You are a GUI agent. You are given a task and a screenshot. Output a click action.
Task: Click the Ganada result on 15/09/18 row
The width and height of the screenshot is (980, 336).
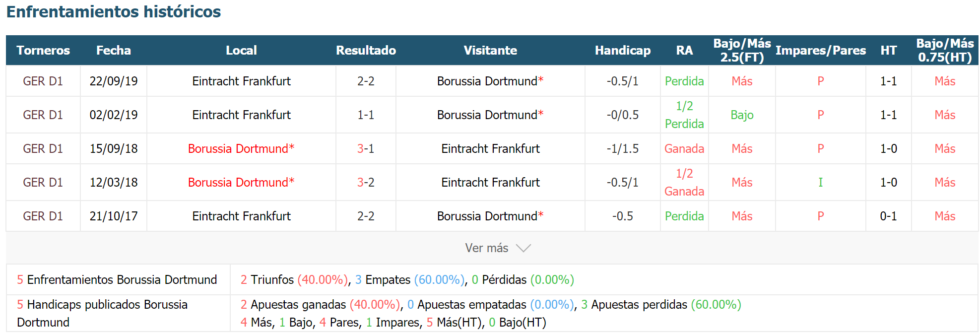684,148
